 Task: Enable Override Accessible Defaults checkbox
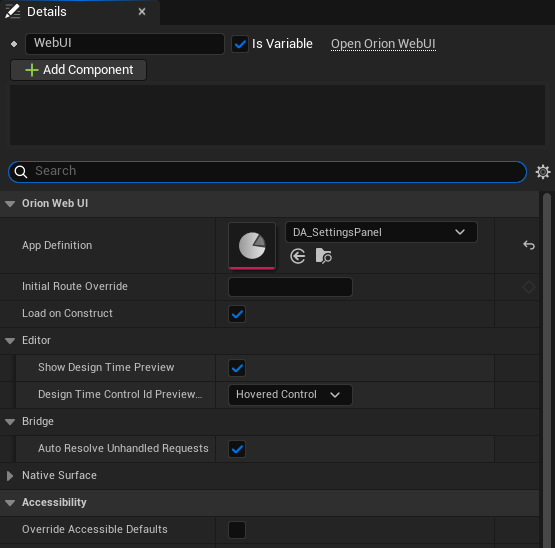pyautogui.click(x=237, y=530)
